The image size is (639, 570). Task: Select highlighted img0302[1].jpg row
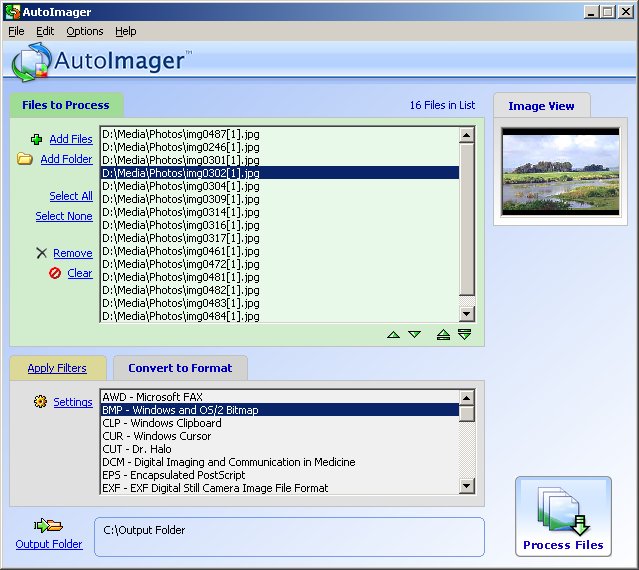tap(280, 173)
